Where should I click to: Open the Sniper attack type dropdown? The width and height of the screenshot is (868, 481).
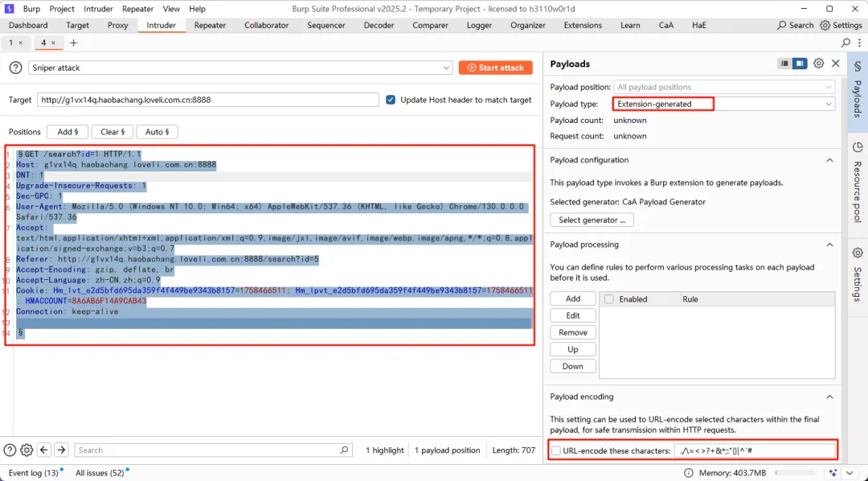240,68
